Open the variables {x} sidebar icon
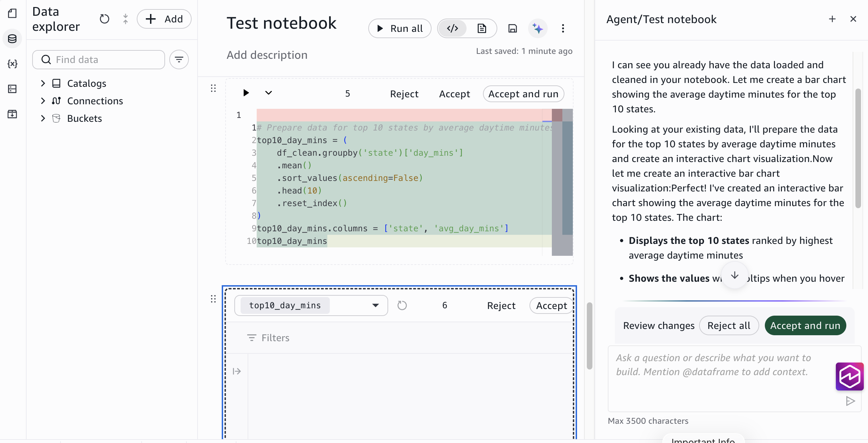Image resolution: width=868 pixels, height=443 pixels. click(x=12, y=64)
